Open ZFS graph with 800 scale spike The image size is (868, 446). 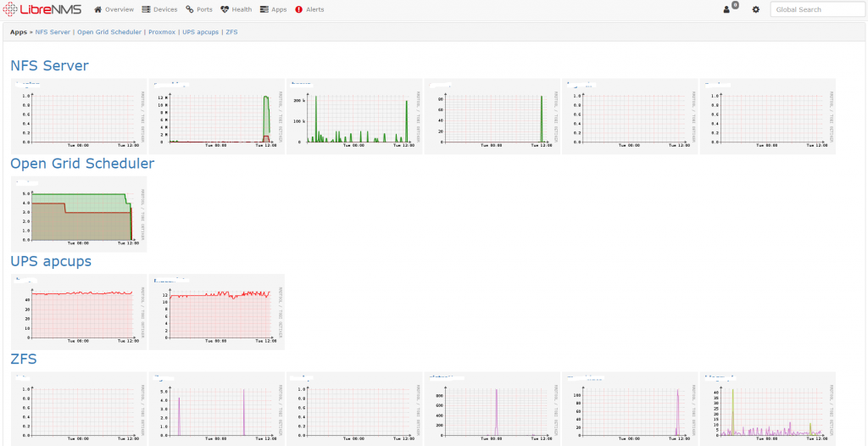[492, 409]
